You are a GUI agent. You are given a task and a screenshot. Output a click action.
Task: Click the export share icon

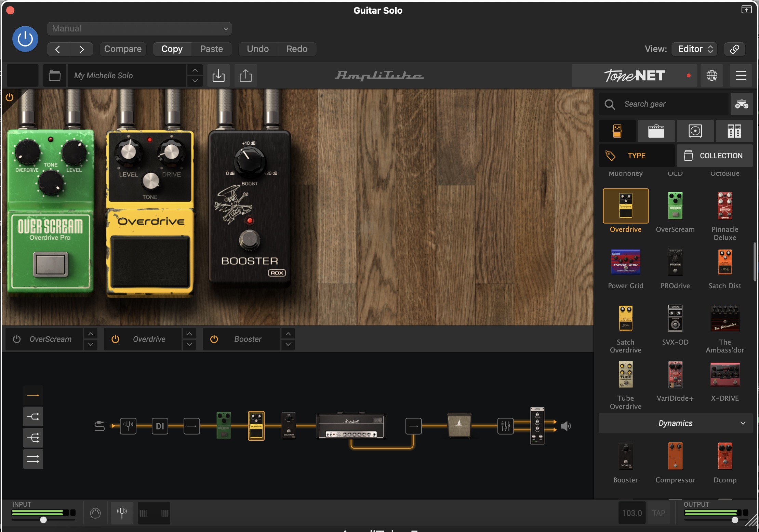(245, 76)
